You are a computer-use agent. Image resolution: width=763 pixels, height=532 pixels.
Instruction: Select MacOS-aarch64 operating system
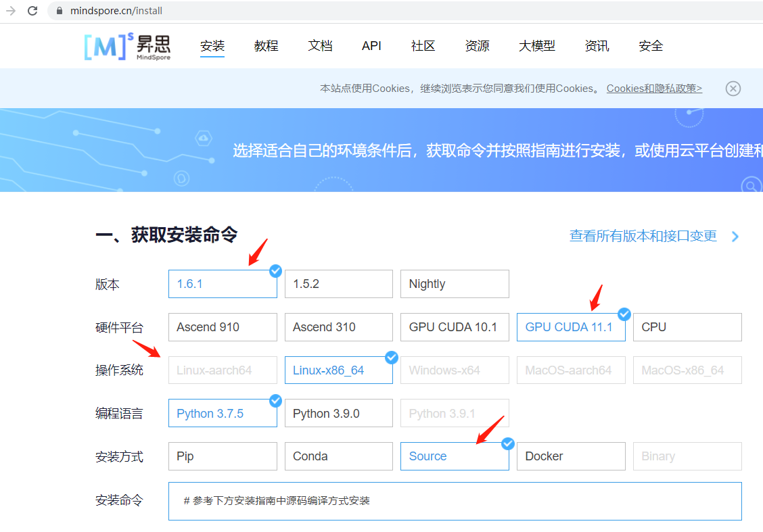(x=571, y=370)
